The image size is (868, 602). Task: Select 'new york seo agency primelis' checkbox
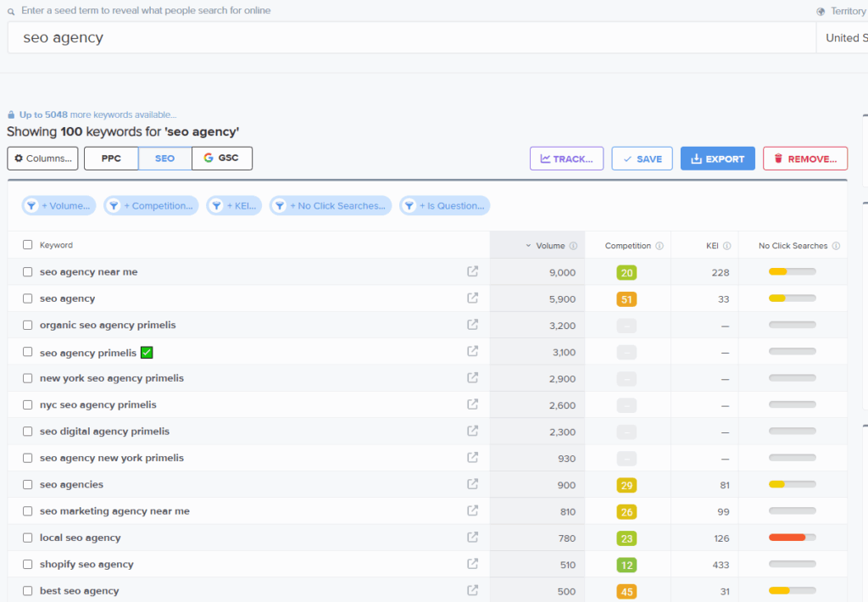(x=28, y=378)
